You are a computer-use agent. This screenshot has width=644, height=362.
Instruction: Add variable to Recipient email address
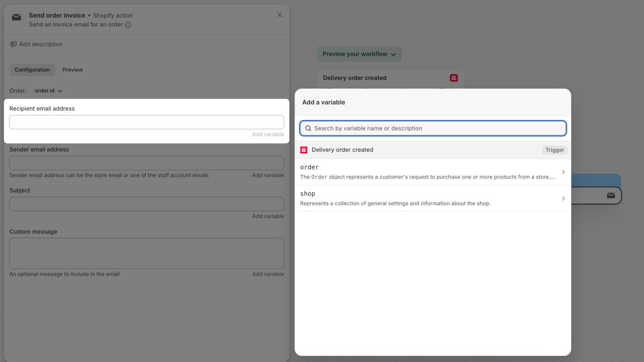click(x=268, y=134)
